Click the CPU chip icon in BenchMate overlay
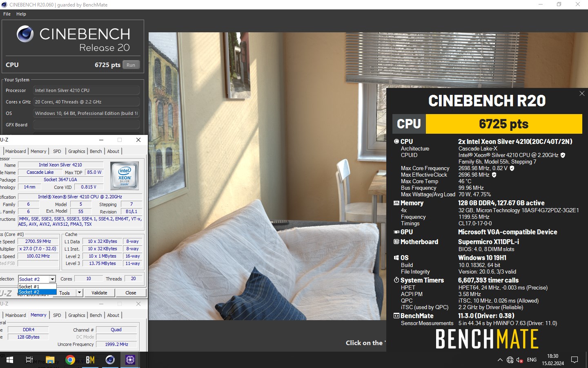Screen dimensions: 588x368 (396, 141)
